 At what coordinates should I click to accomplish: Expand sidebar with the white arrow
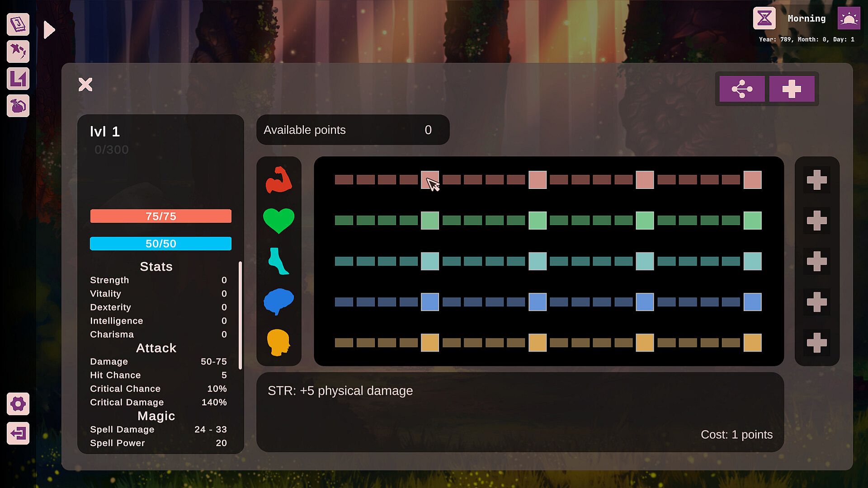click(x=49, y=30)
